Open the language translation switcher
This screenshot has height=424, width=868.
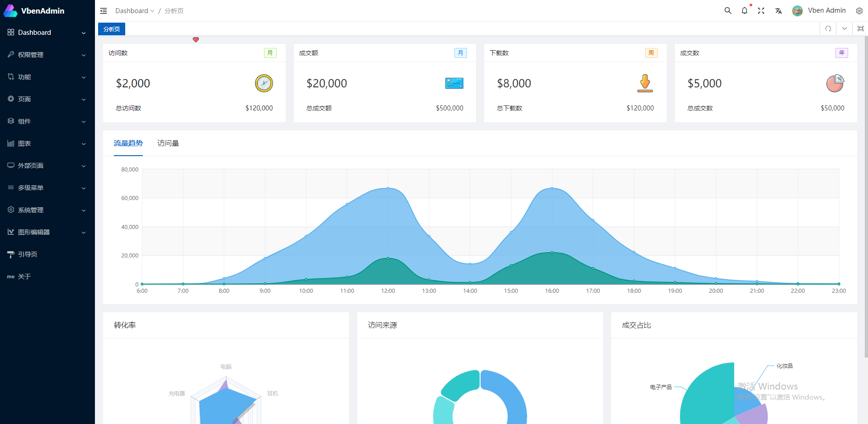778,11
